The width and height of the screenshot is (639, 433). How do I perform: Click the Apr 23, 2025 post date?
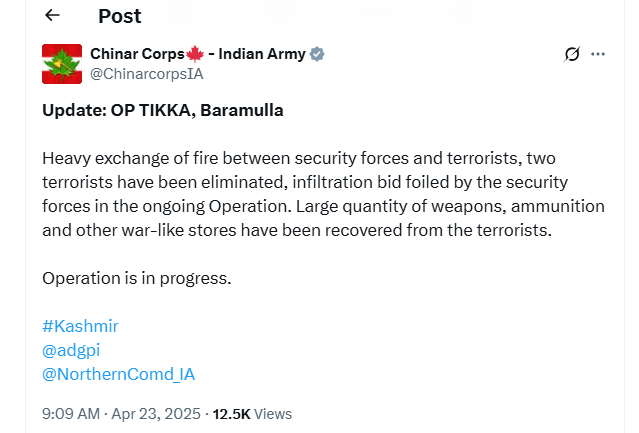[x=156, y=414]
